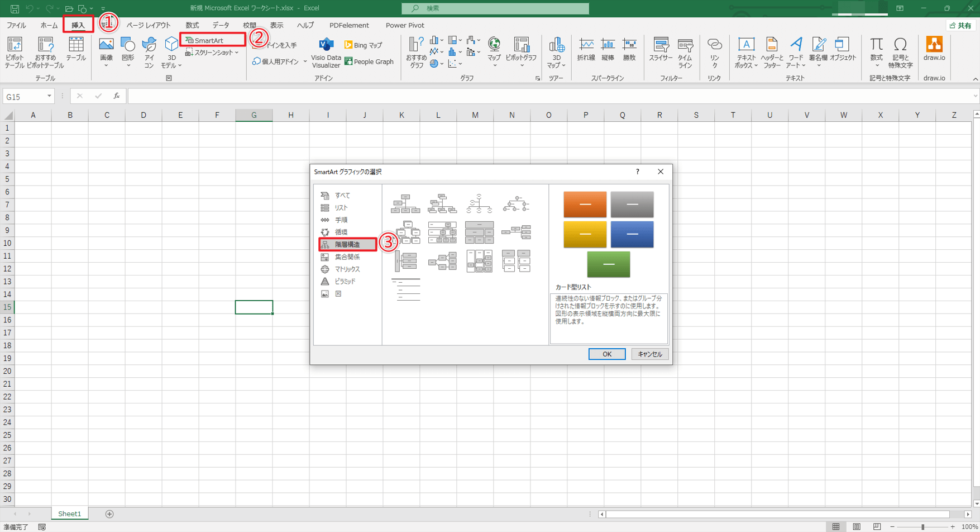Viewport: 980px width, 532px height.
Task: Open the マップ chart dropdown
Action: (494, 53)
